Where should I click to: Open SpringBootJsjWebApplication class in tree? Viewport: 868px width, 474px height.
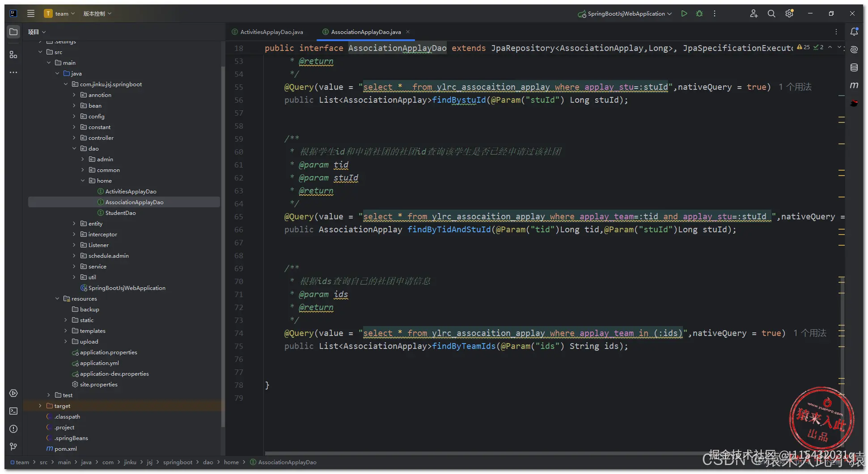pyautogui.click(x=123, y=288)
